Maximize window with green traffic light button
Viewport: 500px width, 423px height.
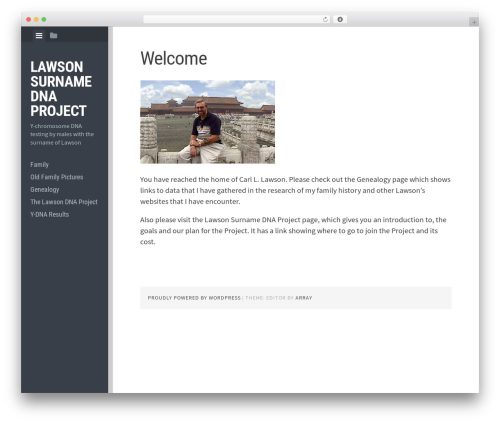pos(44,20)
